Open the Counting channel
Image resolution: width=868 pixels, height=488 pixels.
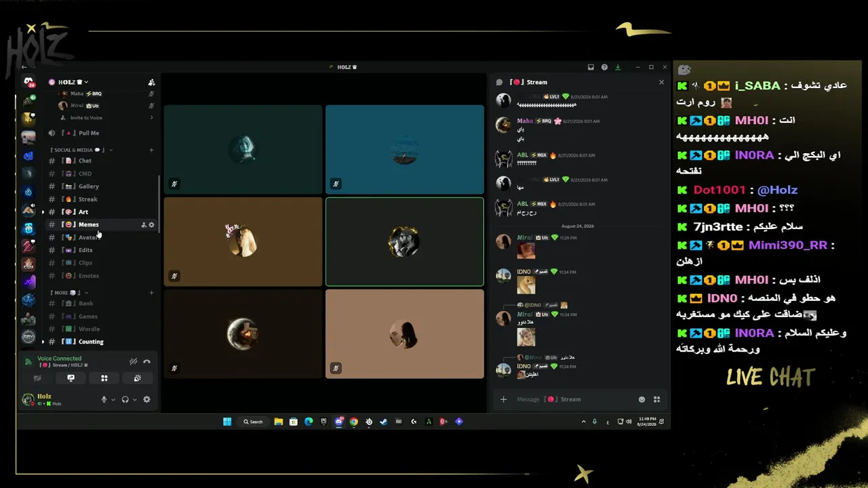(x=102, y=342)
